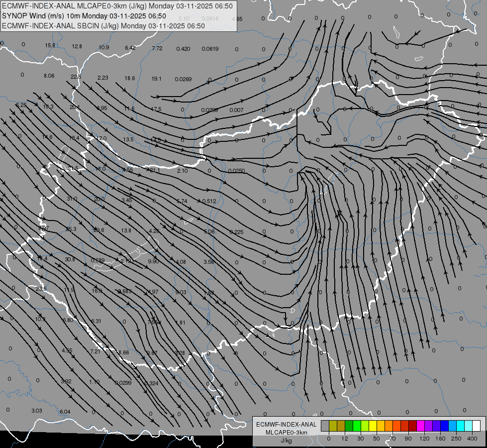Click the magenta swatch in the color legend
The image size is (487, 448).
click(420, 426)
